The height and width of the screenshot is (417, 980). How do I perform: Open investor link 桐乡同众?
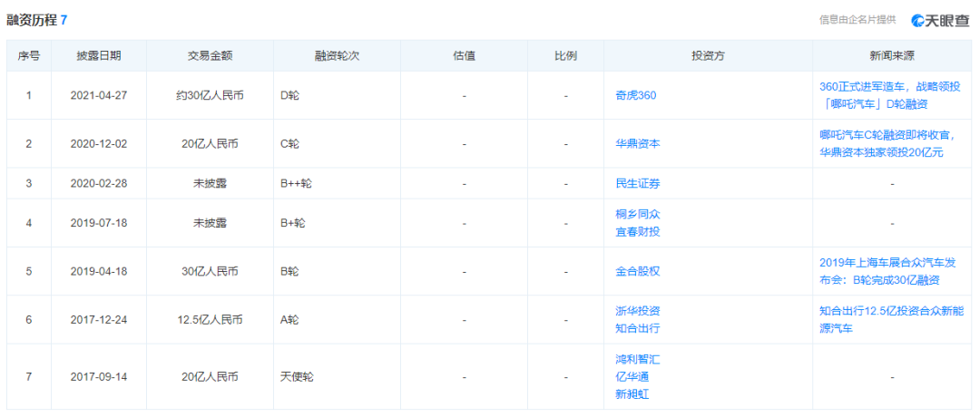point(638,214)
